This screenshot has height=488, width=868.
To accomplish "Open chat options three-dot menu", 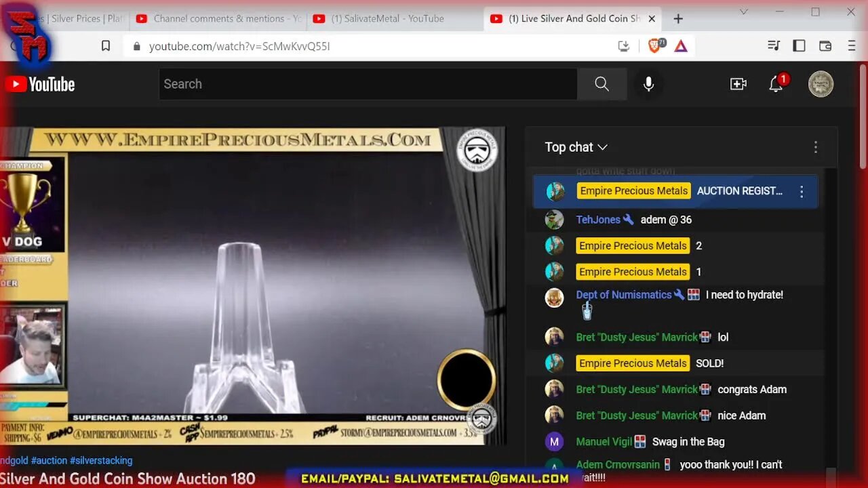I will 816,147.
